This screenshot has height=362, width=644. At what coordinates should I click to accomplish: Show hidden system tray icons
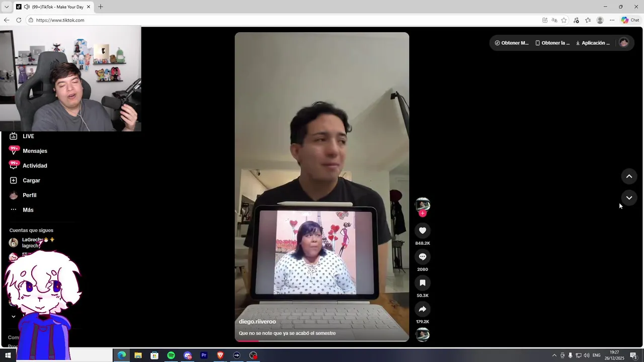point(554,355)
